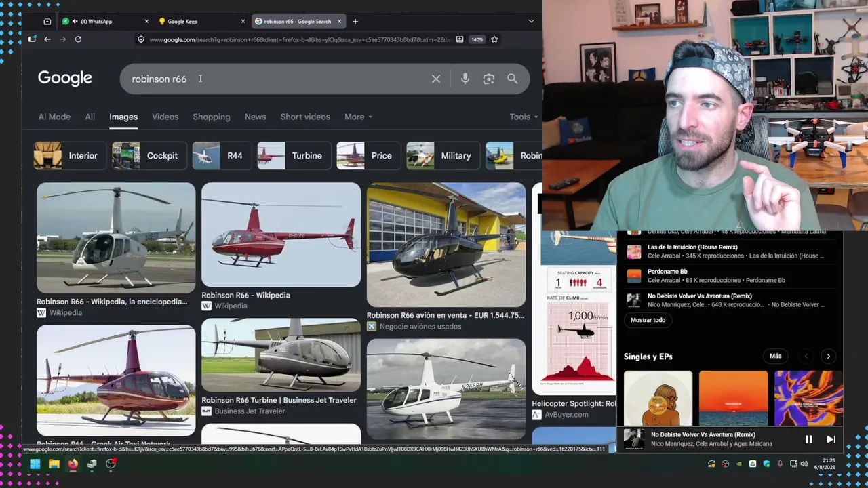Open the red Robinson R66 - Wikipedia image

pyautogui.click(x=281, y=235)
